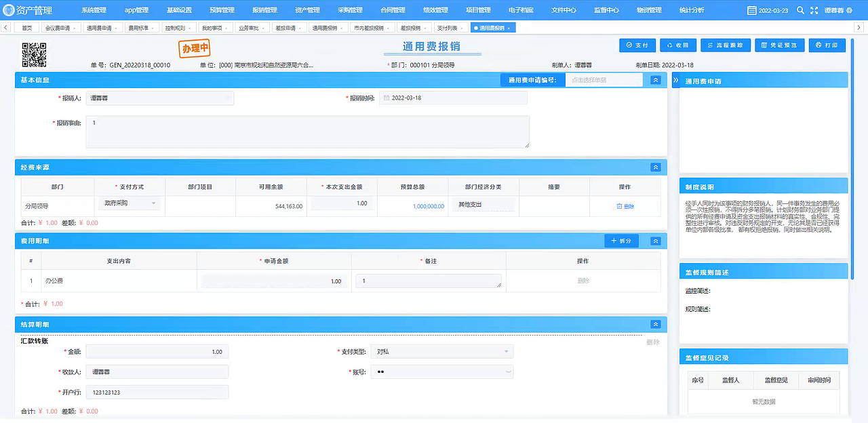
Task: Click the 支付 button
Action: coord(637,45)
